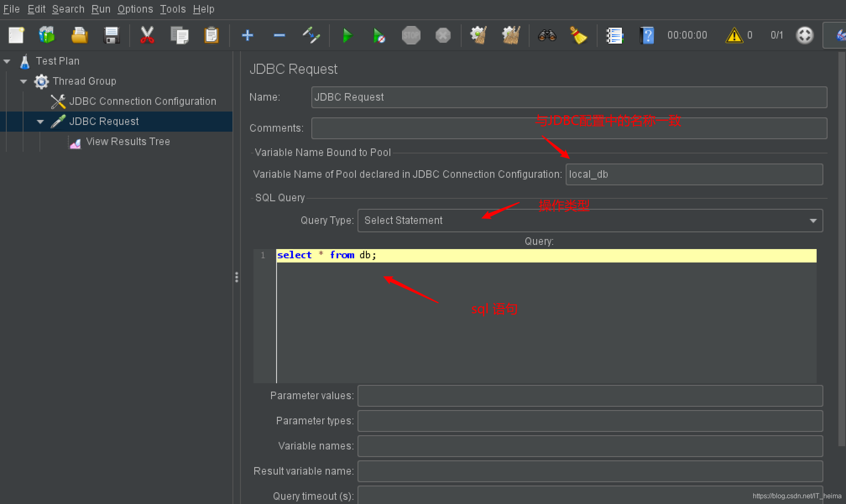Open the Run menu
846x504 pixels.
101,9
